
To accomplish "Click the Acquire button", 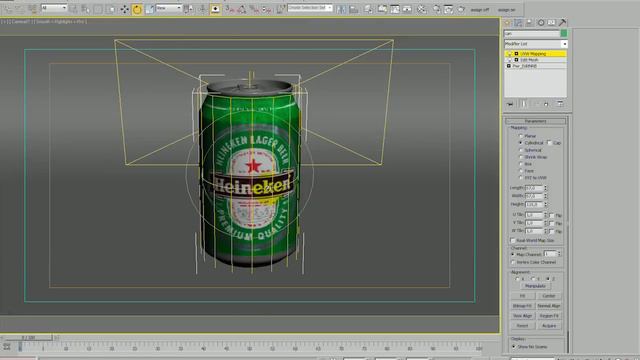I will point(549,326).
